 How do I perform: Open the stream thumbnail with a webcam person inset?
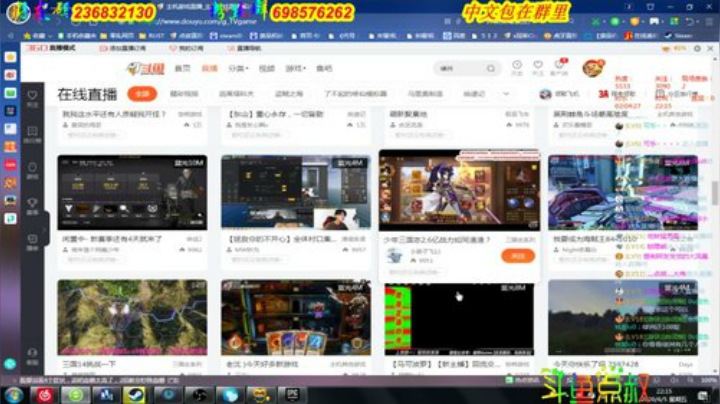(296, 192)
